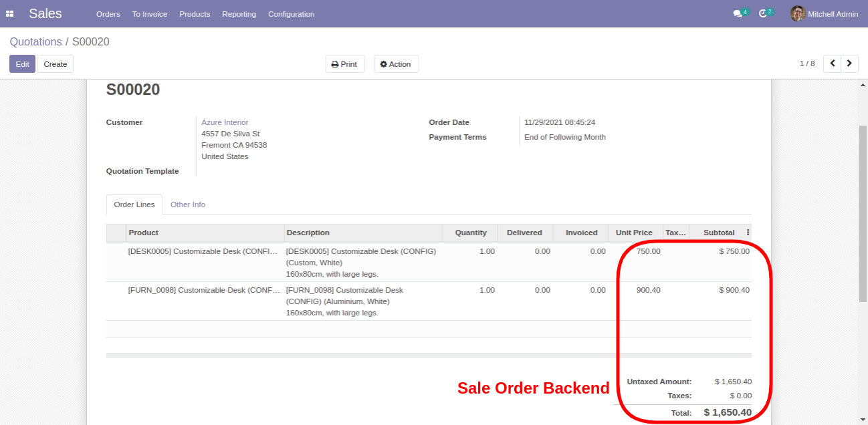This screenshot has height=425, width=868.
Task: Click the Edit button
Action: [x=22, y=64]
